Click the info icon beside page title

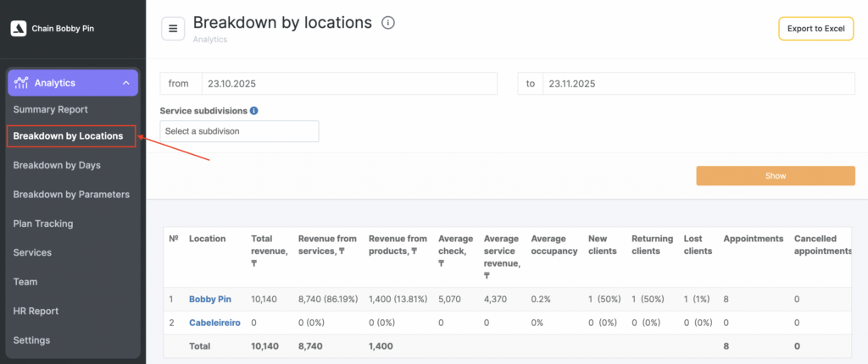click(388, 23)
